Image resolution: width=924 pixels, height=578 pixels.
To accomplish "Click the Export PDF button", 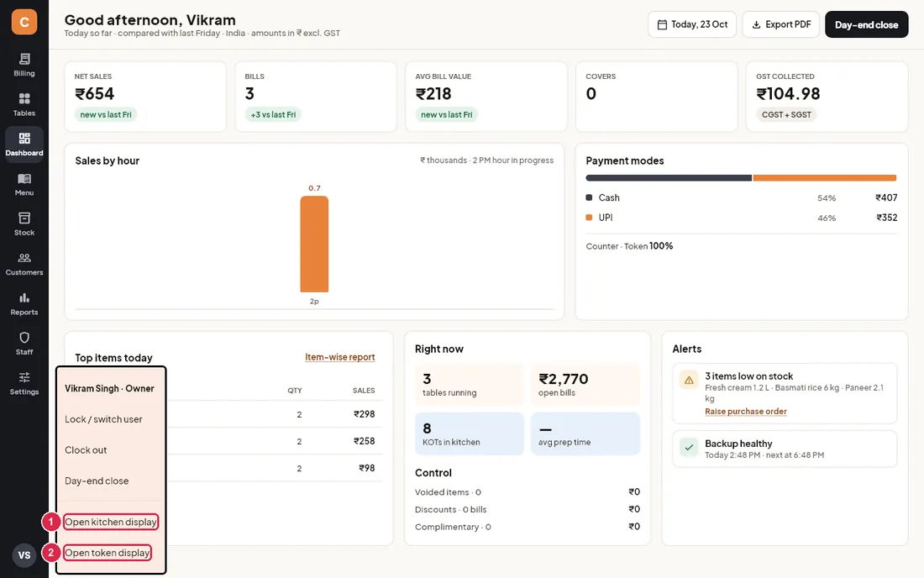I will (x=781, y=24).
